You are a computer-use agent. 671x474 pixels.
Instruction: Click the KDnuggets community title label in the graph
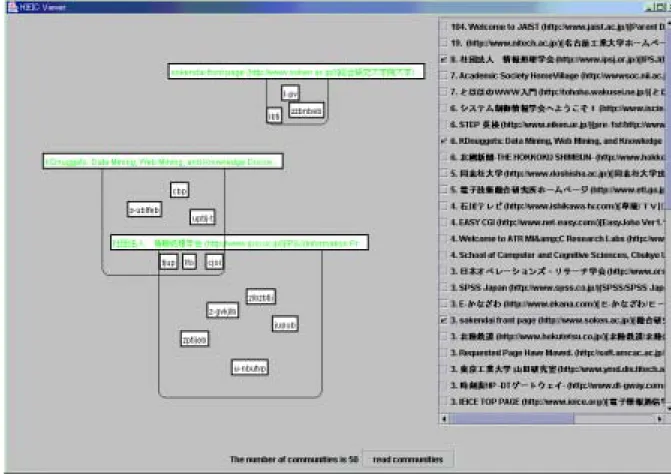(163, 161)
